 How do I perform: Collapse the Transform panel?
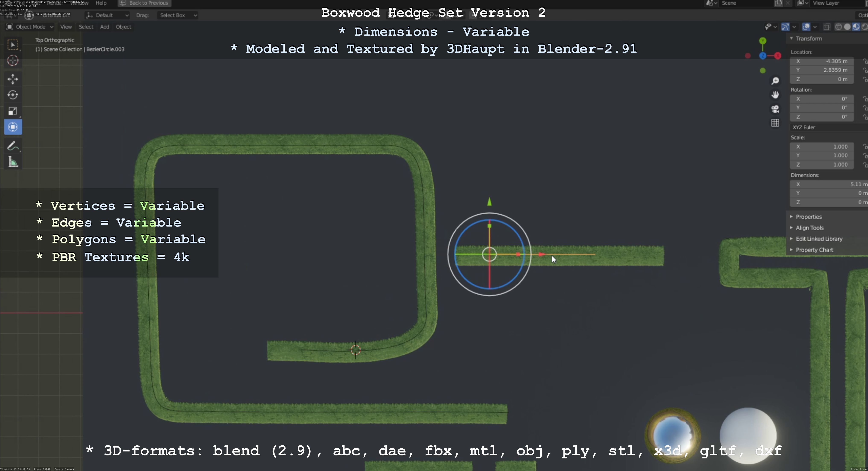click(x=808, y=38)
